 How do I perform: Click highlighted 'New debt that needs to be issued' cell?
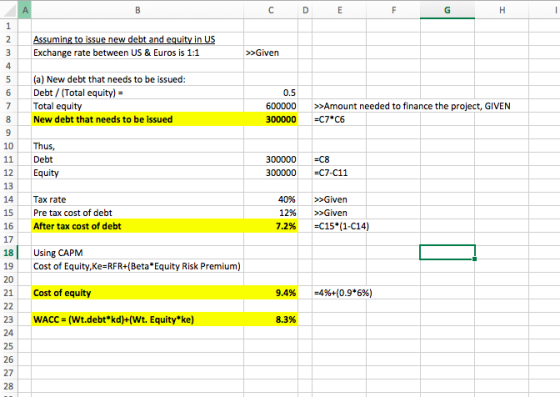pos(138,120)
